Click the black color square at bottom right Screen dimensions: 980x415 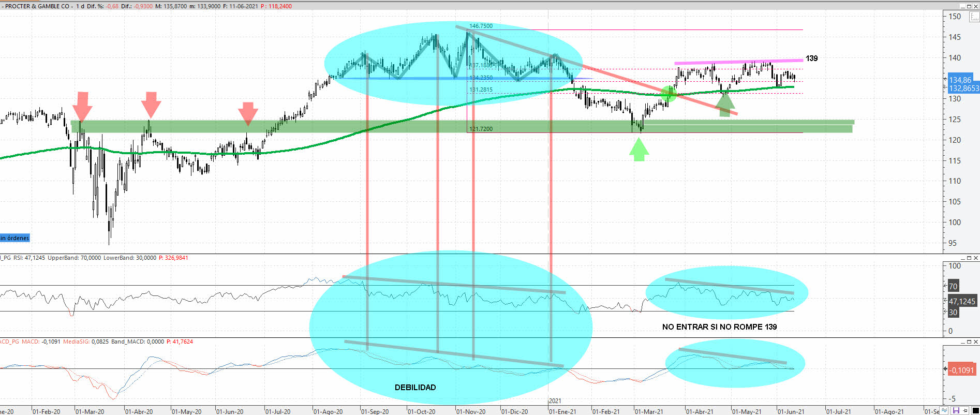pyautogui.click(x=975, y=411)
